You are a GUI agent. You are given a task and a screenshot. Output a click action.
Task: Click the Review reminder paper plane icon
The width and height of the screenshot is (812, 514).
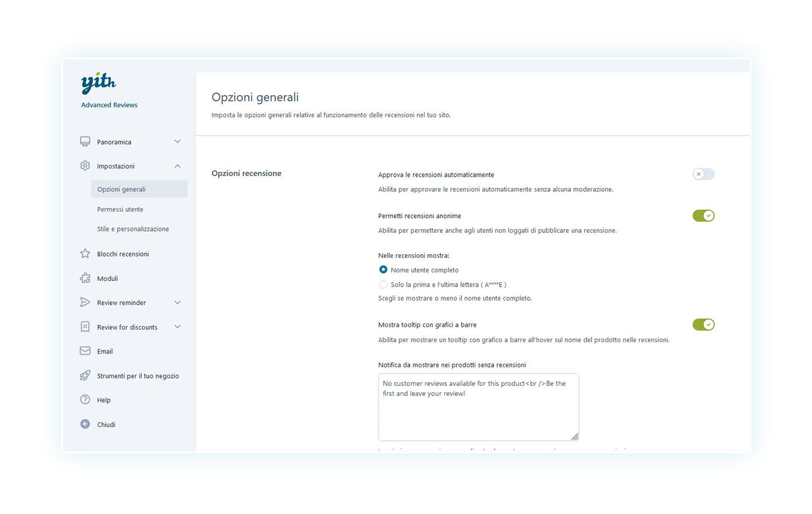(85, 303)
